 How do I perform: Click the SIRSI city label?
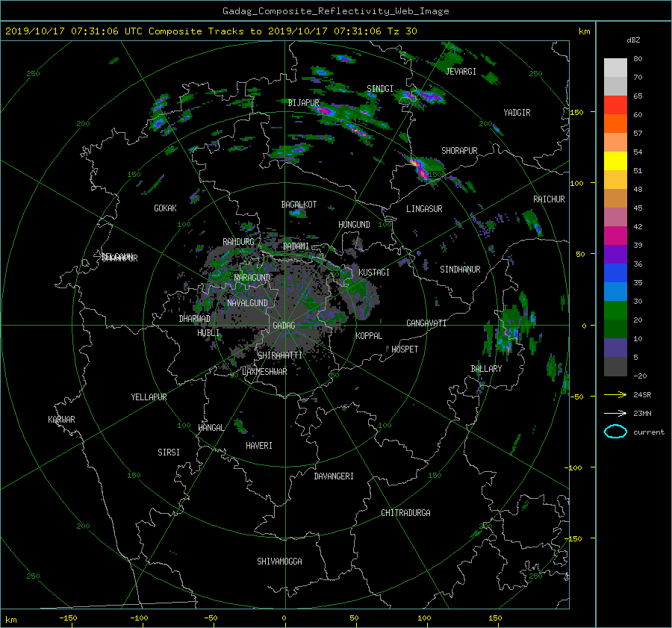click(169, 453)
